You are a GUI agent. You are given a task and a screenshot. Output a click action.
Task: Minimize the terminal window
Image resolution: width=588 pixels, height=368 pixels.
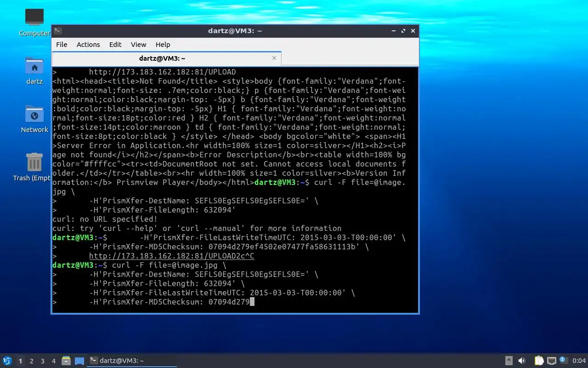tap(394, 31)
